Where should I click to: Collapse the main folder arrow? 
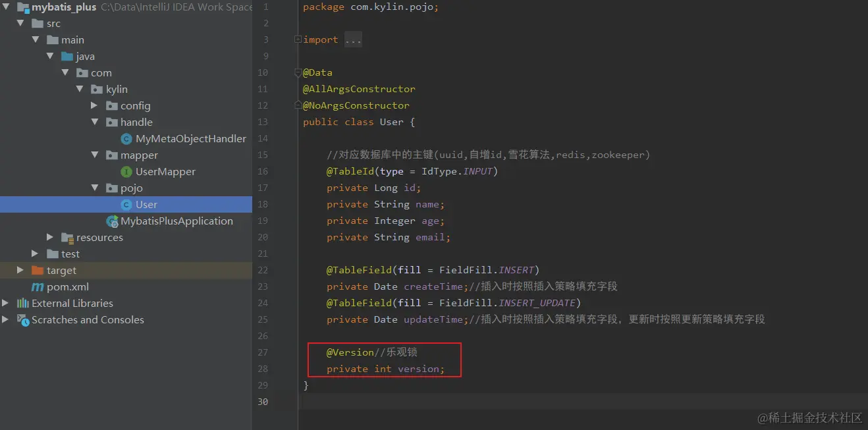(x=36, y=40)
